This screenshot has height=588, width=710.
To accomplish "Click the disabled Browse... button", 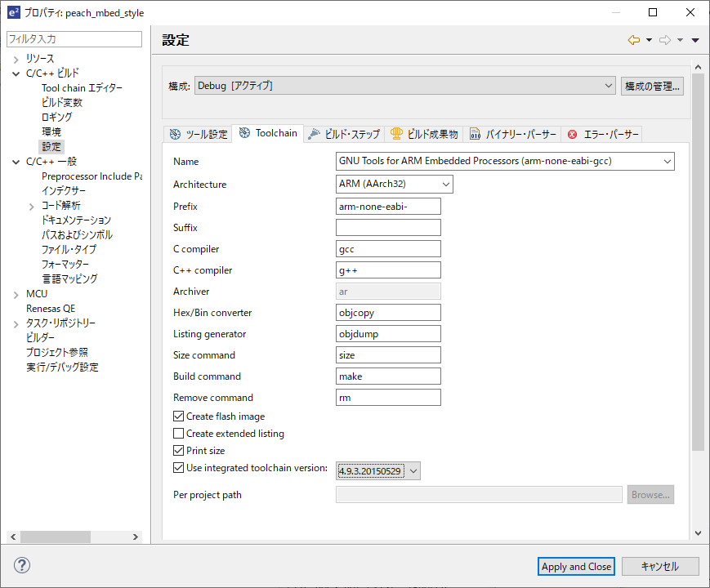I will pyautogui.click(x=650, y=495).
